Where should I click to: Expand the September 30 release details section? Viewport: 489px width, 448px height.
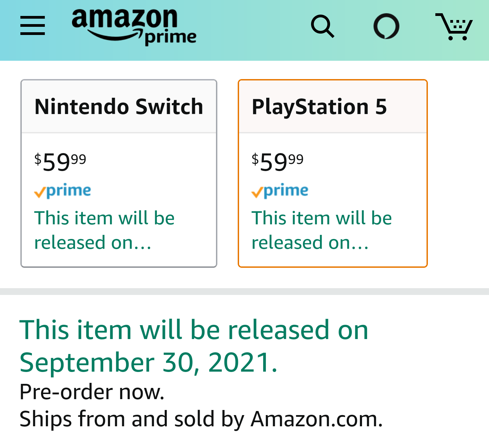pyautogui.click(x=194, y=346)
